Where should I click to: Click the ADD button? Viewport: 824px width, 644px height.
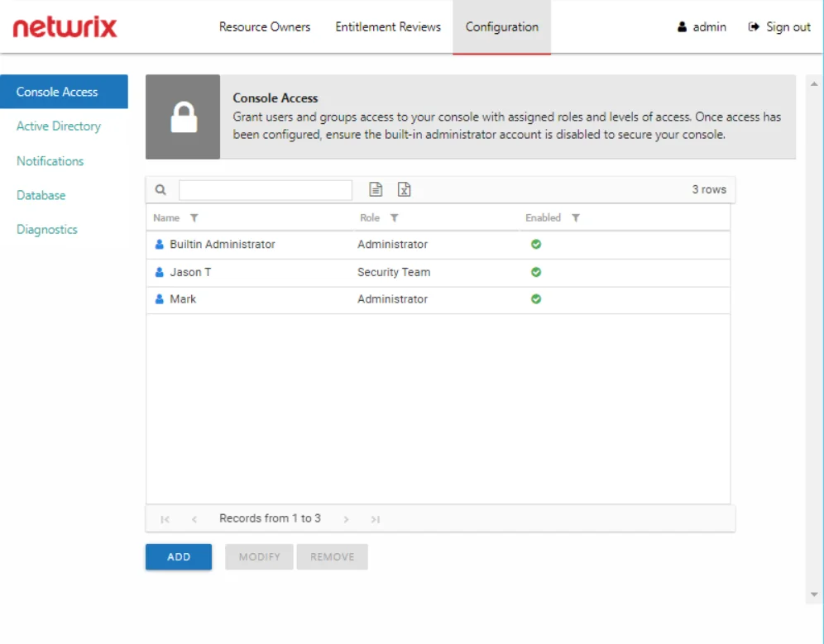click(x=179, y=557)
